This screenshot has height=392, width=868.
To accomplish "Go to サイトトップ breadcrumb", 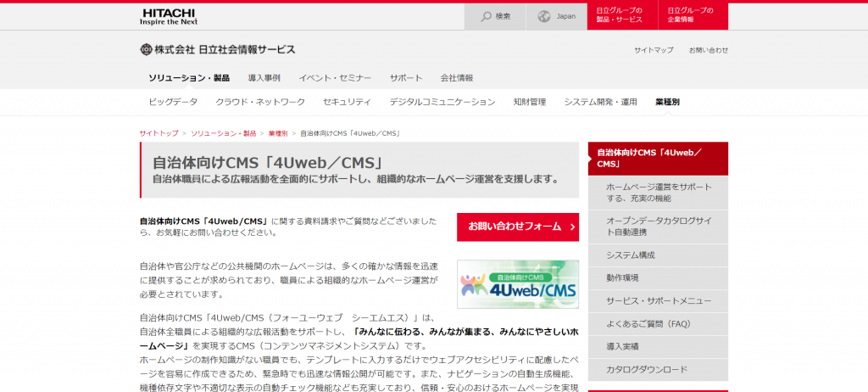I will point(159,133).
